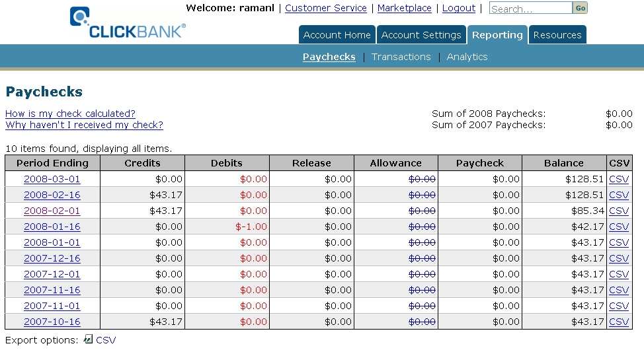Focus the Search input field
This screenshot has height=354, width=644.
531,8
